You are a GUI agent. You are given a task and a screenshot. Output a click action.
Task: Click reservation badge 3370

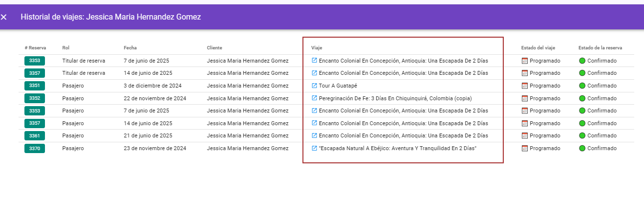click(35, 148)
